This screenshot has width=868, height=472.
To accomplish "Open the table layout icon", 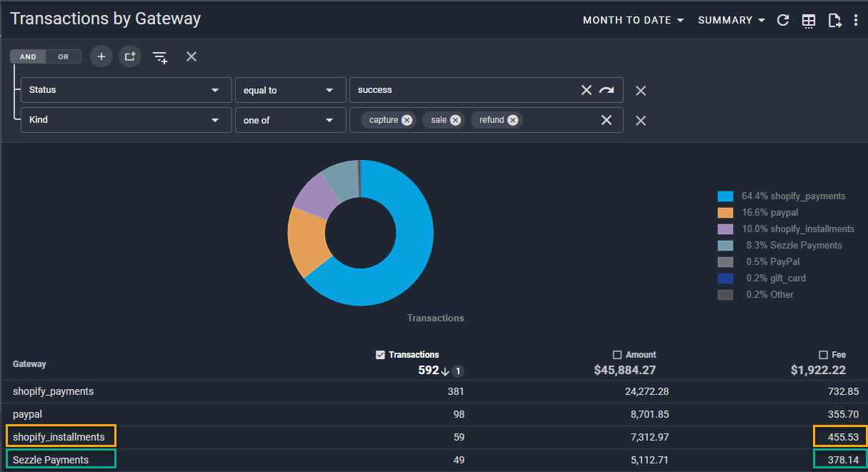I will tap(809, 21).
